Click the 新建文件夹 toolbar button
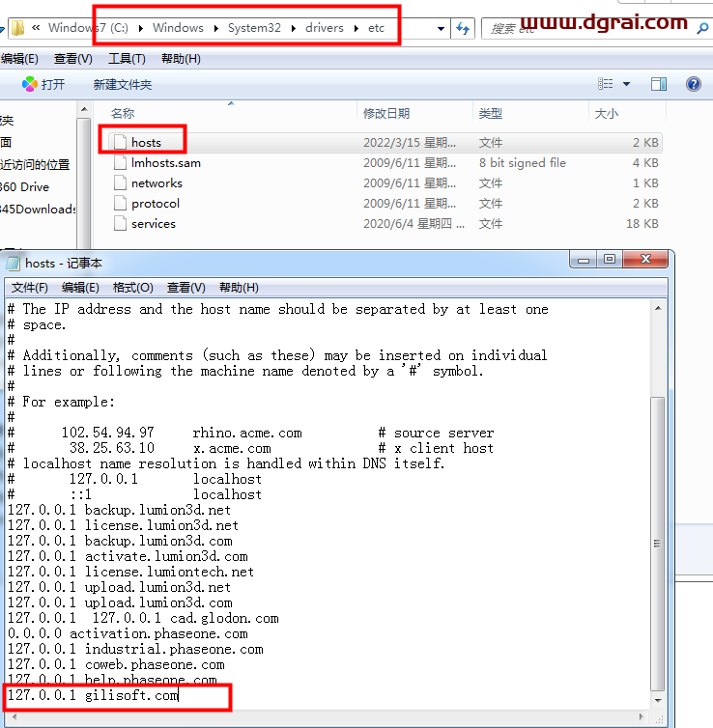Image resolution: width=713 pixels, height=728 pixels. 123,85
